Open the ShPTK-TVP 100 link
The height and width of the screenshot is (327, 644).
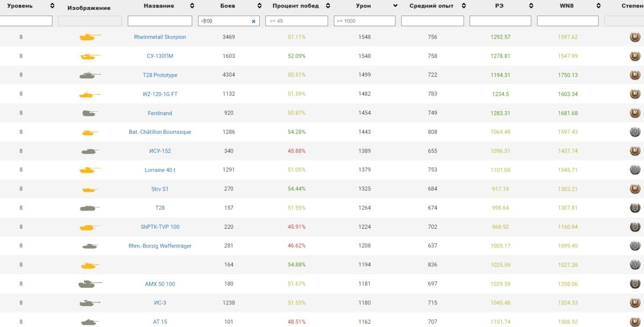pyautogui.click(x=160, y=227)
